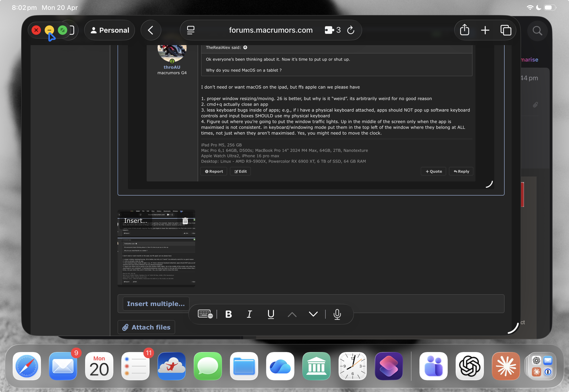The width and height of the screenshot is (569, 392).
Task: Click the search icon in background window
Action: point(537,31)
